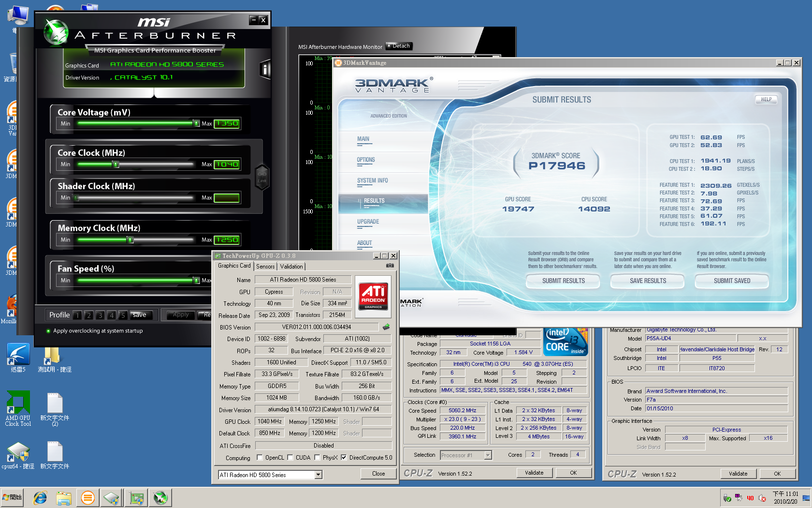812x508 pixels.
Task: Click GPU-Z screenshot camera icon
Action: point(390,266)
